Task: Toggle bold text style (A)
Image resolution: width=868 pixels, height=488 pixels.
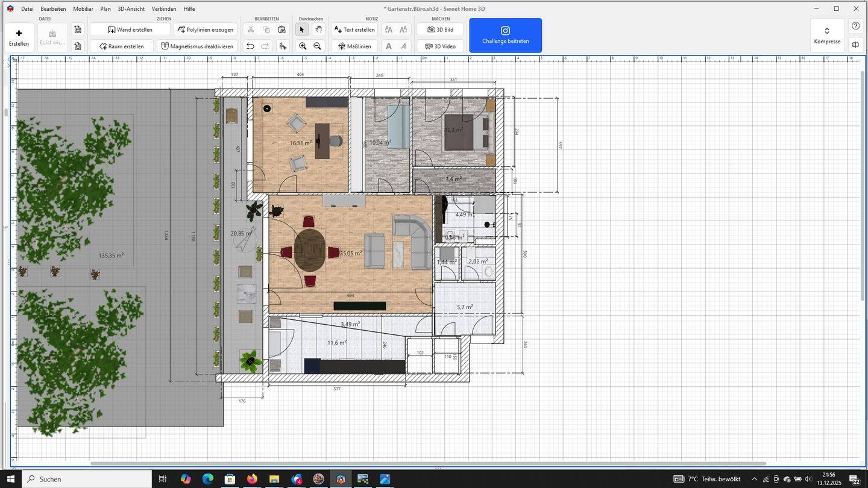Action: [389, 46]
